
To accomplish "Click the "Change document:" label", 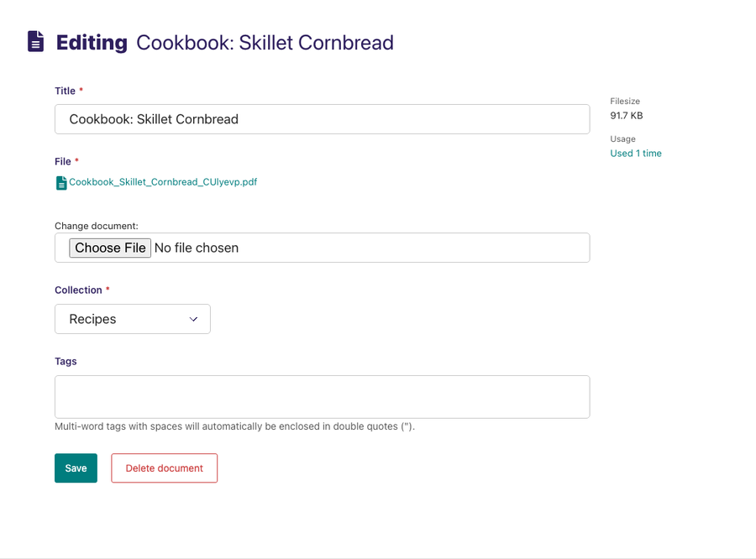I will point(97,226).
